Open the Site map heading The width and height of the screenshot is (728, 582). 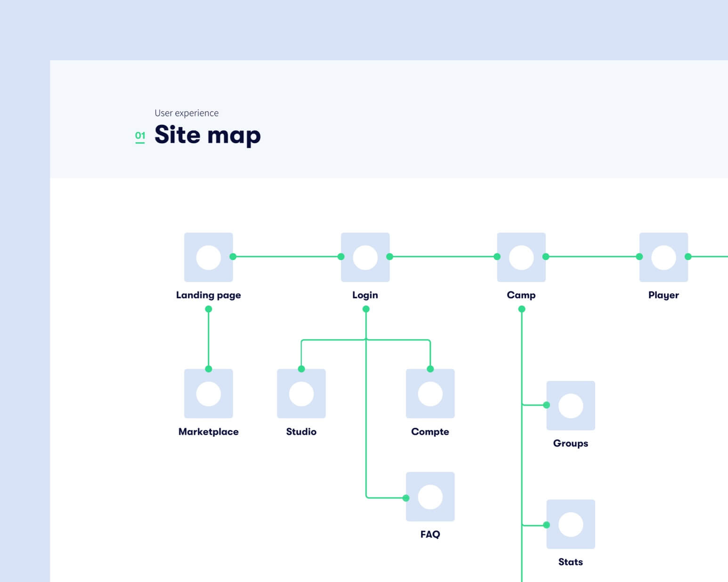point(207,136)
